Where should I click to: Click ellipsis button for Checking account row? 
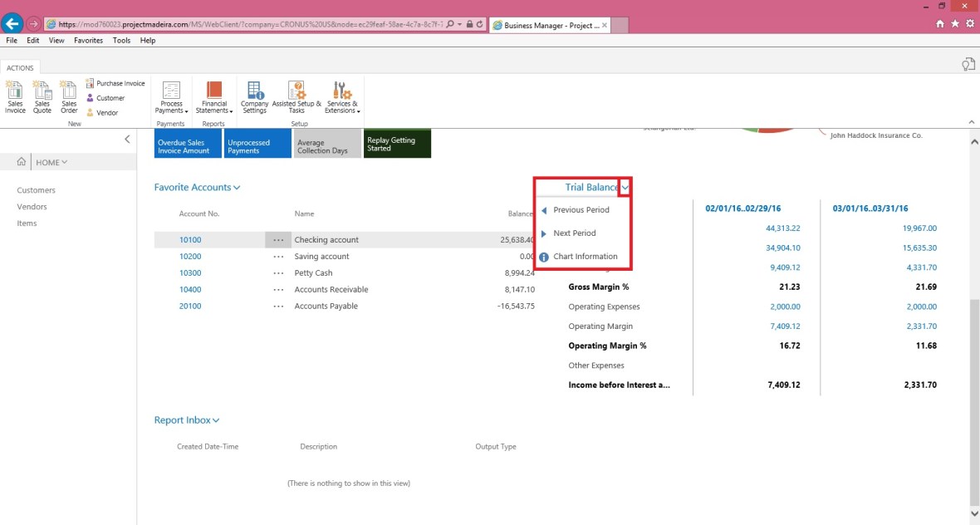coord(278,240)
